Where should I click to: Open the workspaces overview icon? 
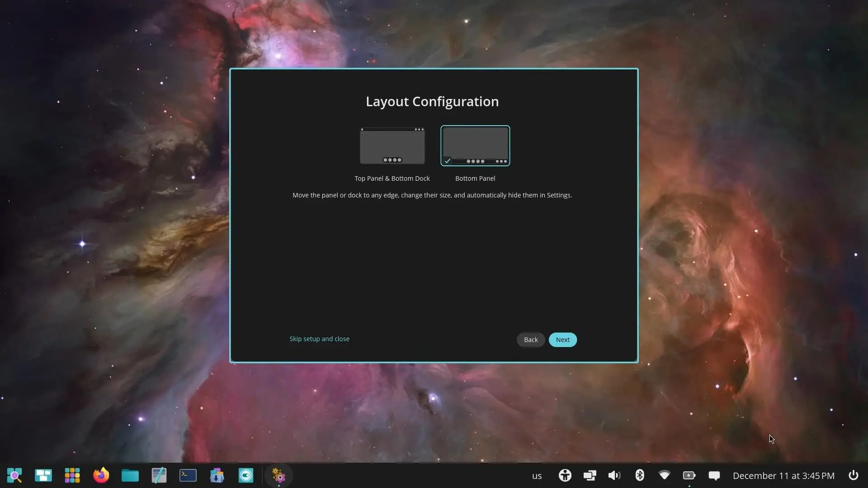coord(43,475)
